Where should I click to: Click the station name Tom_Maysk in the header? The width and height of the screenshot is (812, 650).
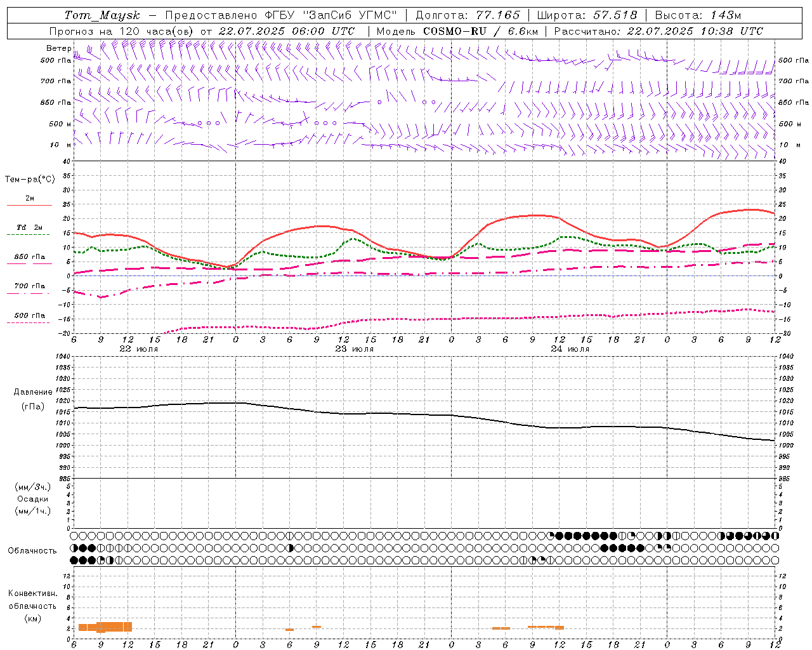pyautogui.click(x=102, y=15)
